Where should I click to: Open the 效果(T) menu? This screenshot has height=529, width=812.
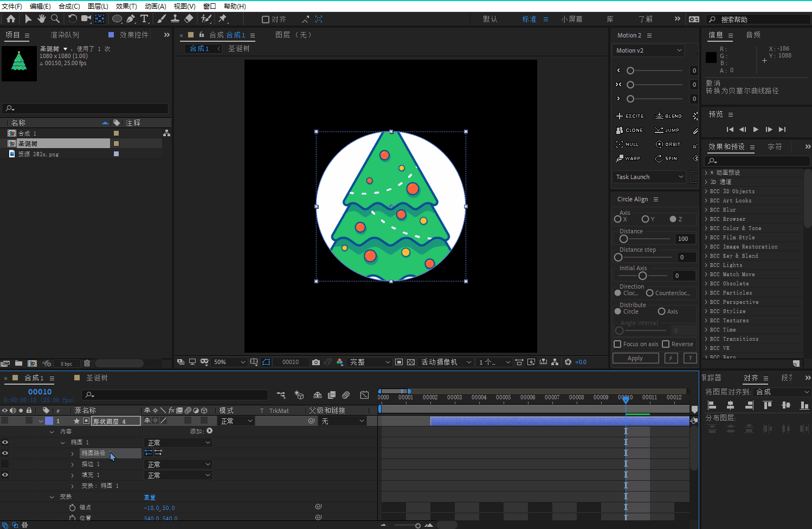pos(126,6)
